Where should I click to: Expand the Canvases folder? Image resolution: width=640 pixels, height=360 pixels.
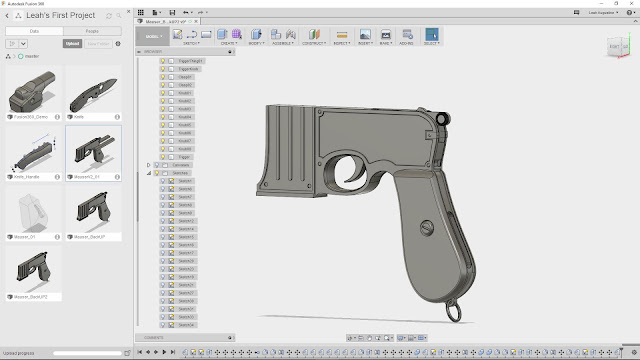click(149, 165)
